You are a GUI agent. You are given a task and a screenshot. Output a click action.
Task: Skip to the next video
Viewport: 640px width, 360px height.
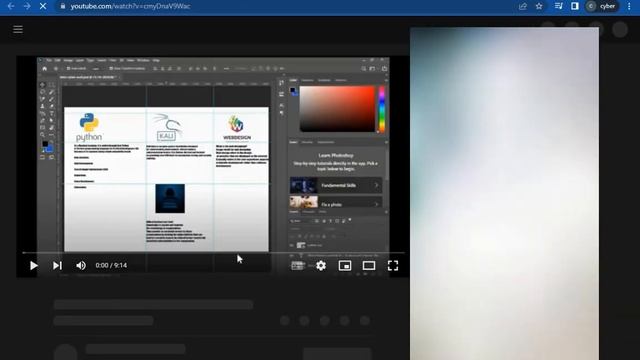[x=57, y=266]
